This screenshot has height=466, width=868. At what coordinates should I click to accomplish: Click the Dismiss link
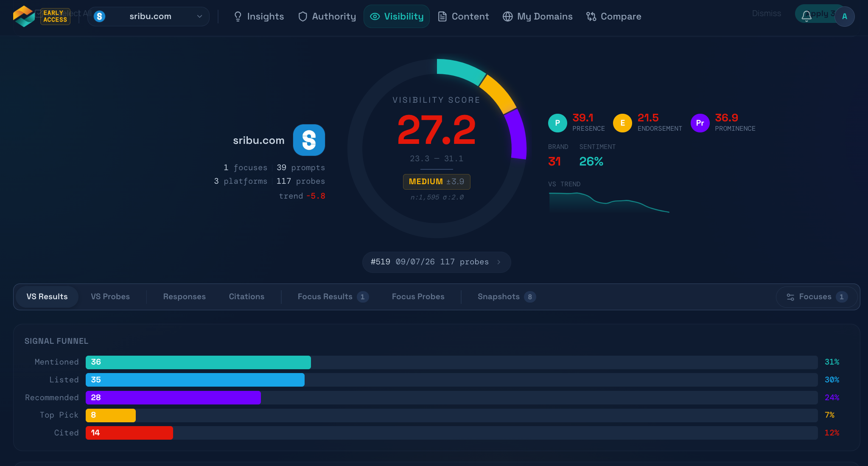tap(766, 14)
